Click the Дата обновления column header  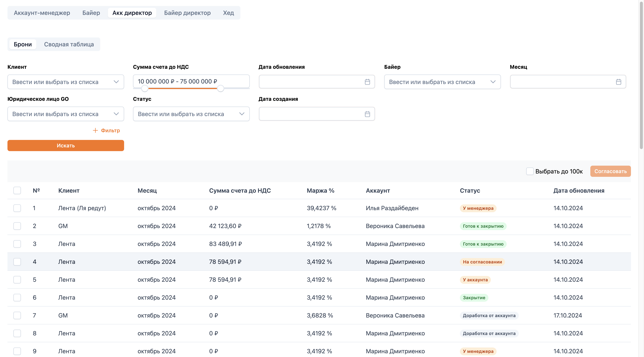(579, 190)
